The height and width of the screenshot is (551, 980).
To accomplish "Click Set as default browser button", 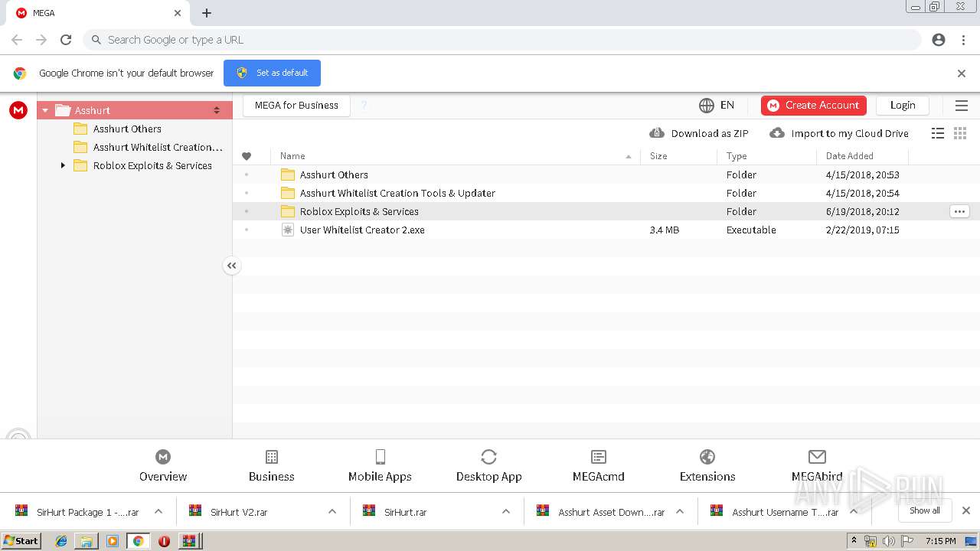I will click(272, 73).
